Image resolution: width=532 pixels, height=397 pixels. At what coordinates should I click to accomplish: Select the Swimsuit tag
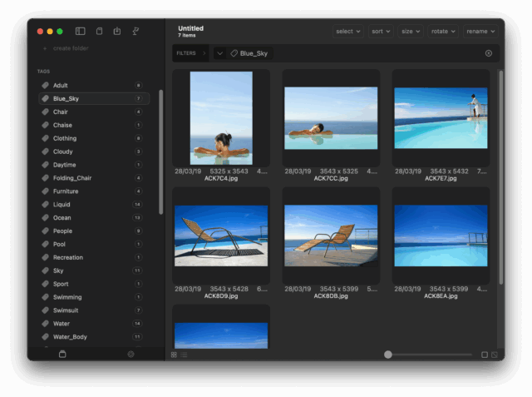tap(66, 310)
